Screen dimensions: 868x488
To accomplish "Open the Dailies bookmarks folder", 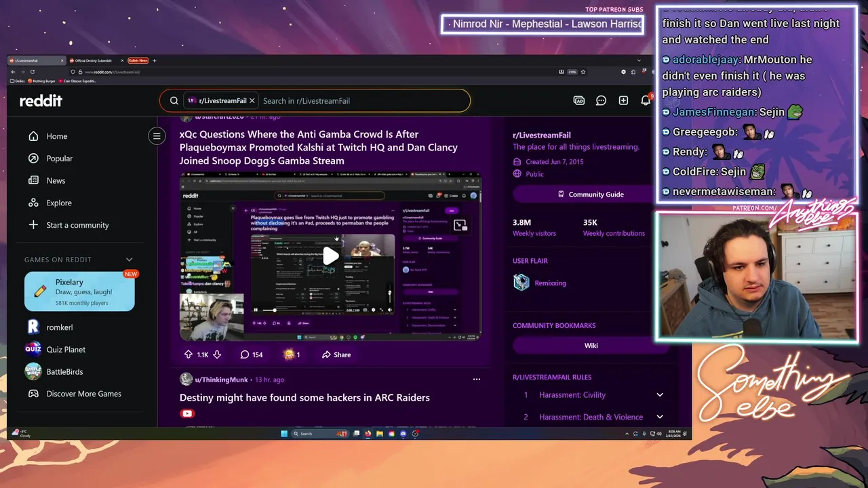I will tap(18, 81).
